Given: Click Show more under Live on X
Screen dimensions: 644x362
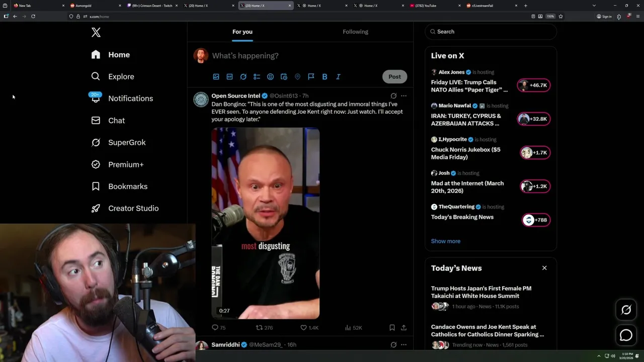Looking at the screenshot, I should (446, 241).
